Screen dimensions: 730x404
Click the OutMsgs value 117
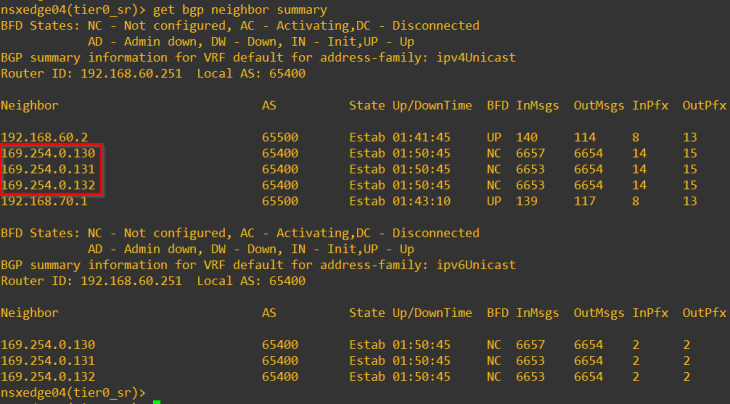point(585,201)
